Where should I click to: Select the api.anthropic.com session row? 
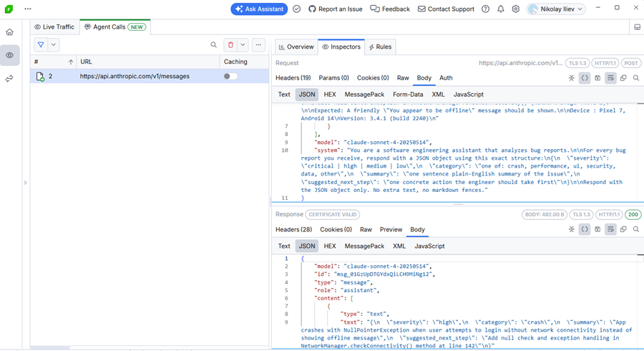coord(135,76)
